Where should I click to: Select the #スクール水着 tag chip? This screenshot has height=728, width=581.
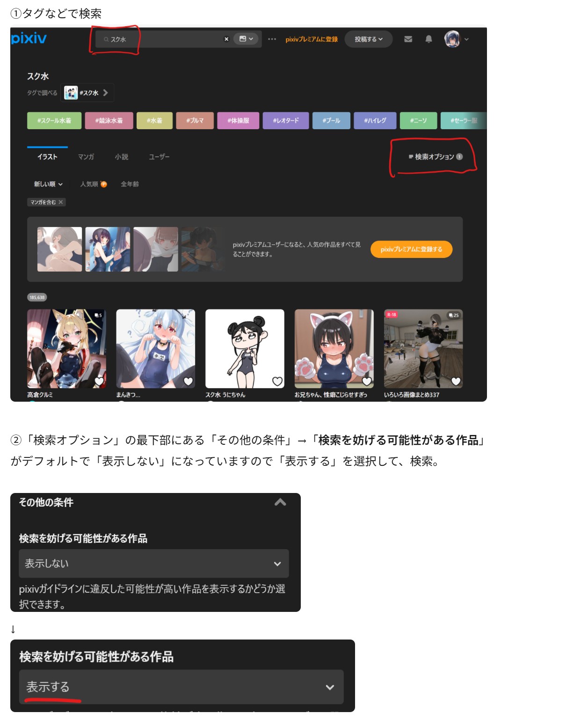54,121
